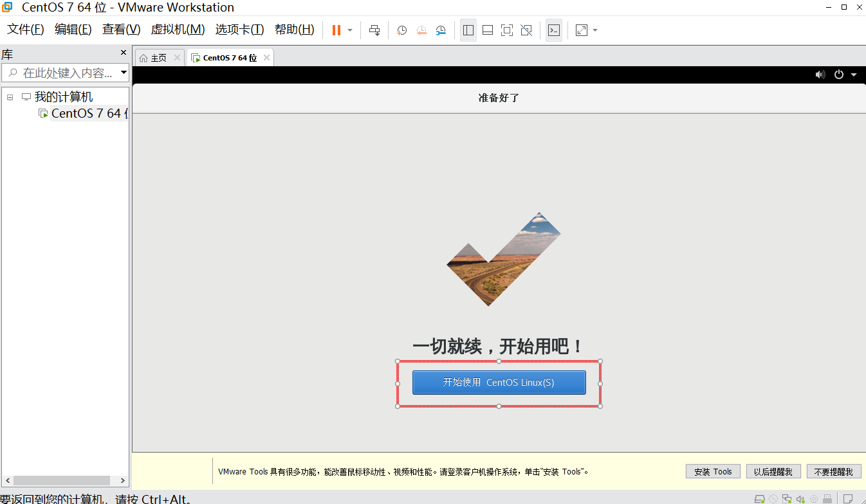Open the 查看(V) menu
The width and height of the screenshot is (866, 504).
click(x=121, y=30)
